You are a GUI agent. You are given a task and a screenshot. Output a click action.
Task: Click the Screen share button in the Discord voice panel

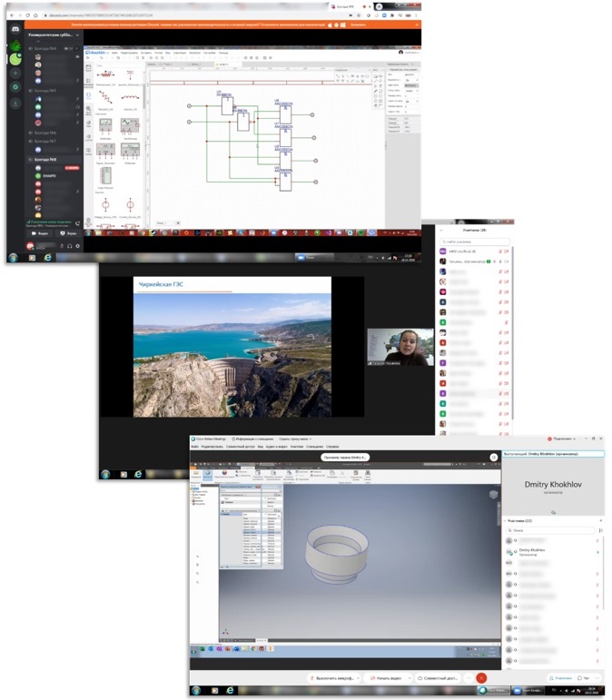(68, 233)
